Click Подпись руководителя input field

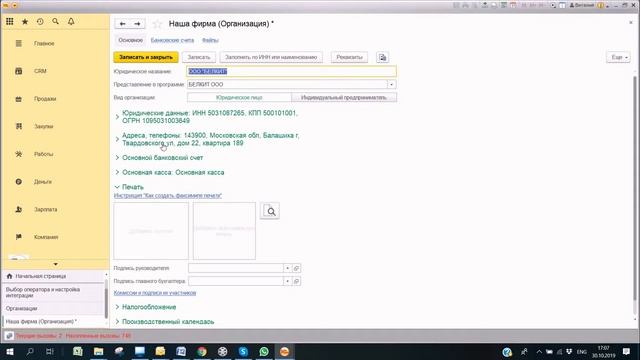pyautogui.click(x=236, y=268)
